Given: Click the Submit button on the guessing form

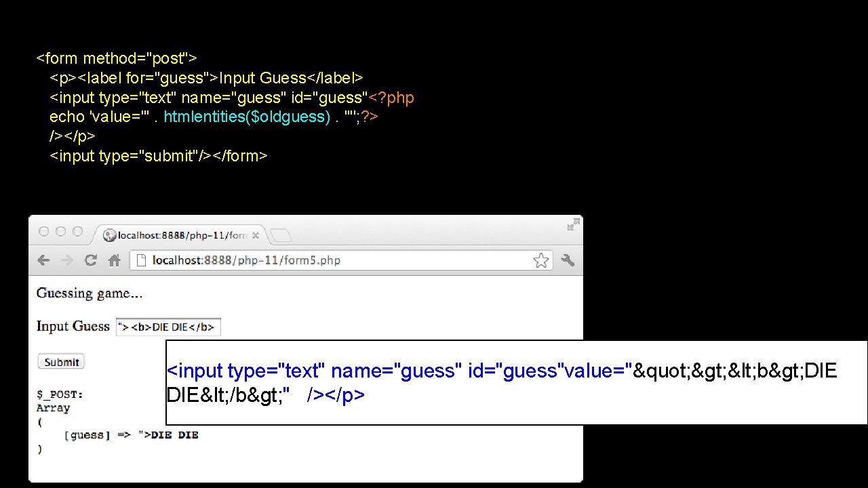Looking at the screenshot, I should click(x=60, y=361).
